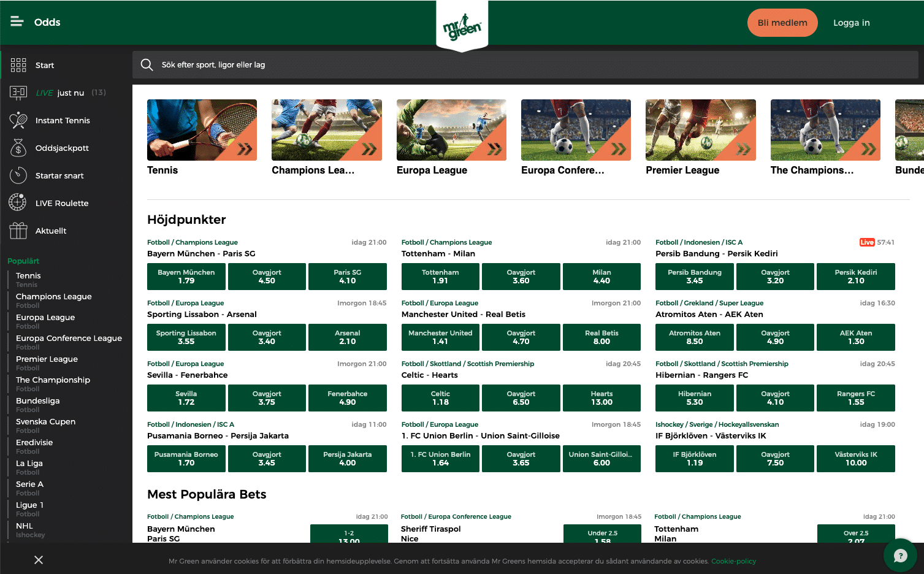This screenshot has height=574, width=924.
Task: Bet on Pusamania Borneo at 1.70
Action: point(186,459)
